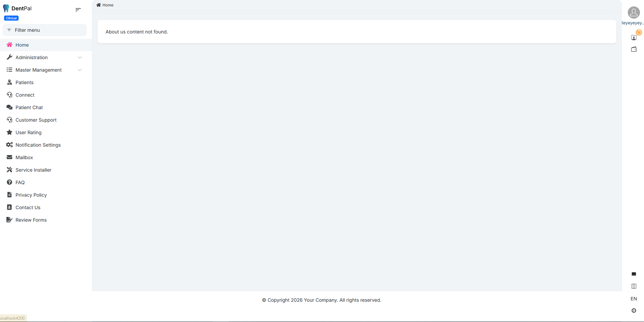Viewport: 644px width, 322px height.
Task: Expand the Master Management chevron
Action: [80, 70]
